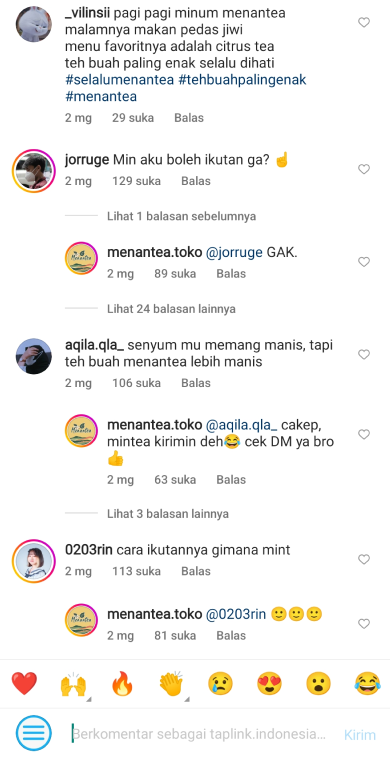Insert the clapping hands emoji

tap(171, 684)
